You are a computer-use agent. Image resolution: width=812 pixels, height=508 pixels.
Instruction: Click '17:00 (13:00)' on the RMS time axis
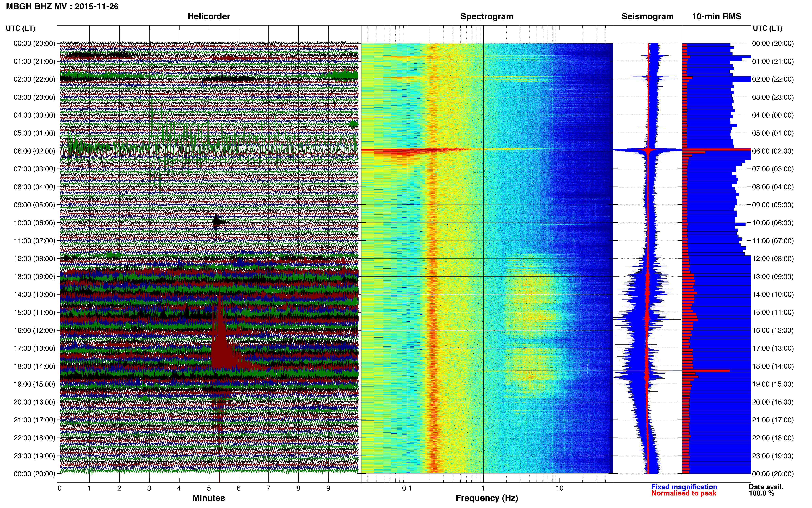point(773,348)
